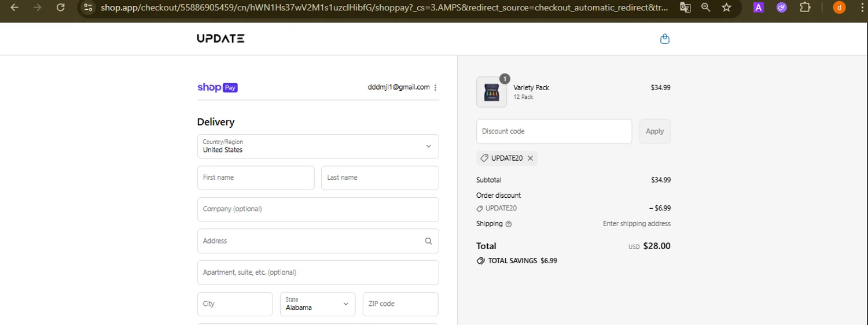Focus the City field

[235, 304]
